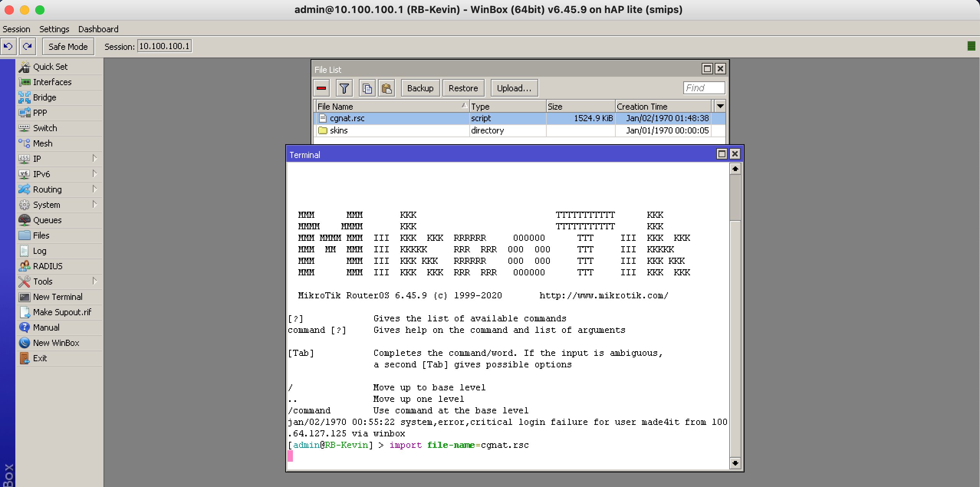Select the cgnat.rsc file row
The image size is (980, 487).
520,118
